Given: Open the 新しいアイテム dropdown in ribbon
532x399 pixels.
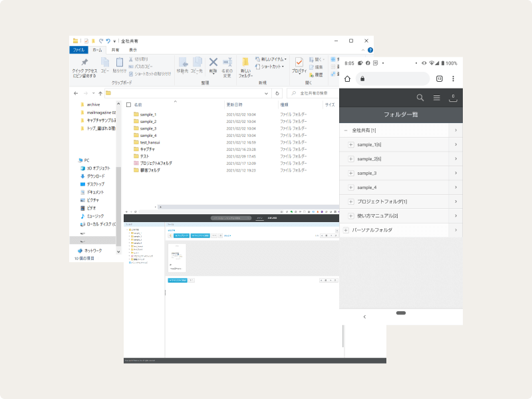Looking at the screenshot, I should [274, 59].
